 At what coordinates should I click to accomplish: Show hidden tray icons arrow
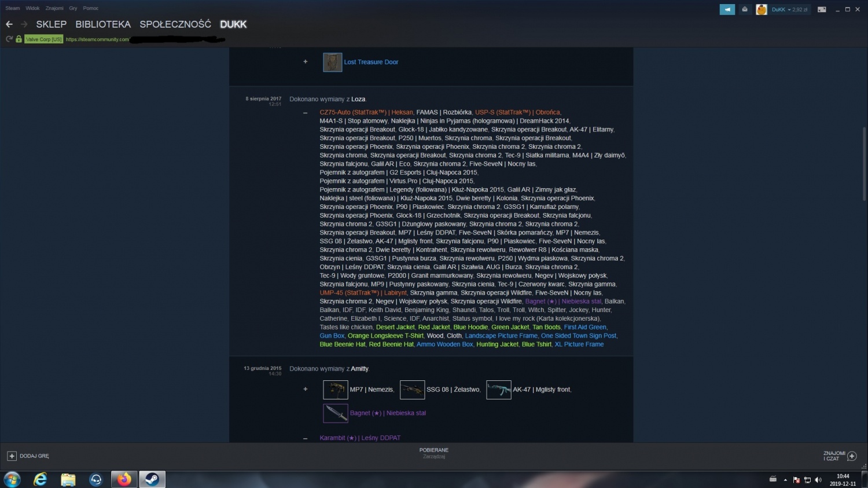785,480
